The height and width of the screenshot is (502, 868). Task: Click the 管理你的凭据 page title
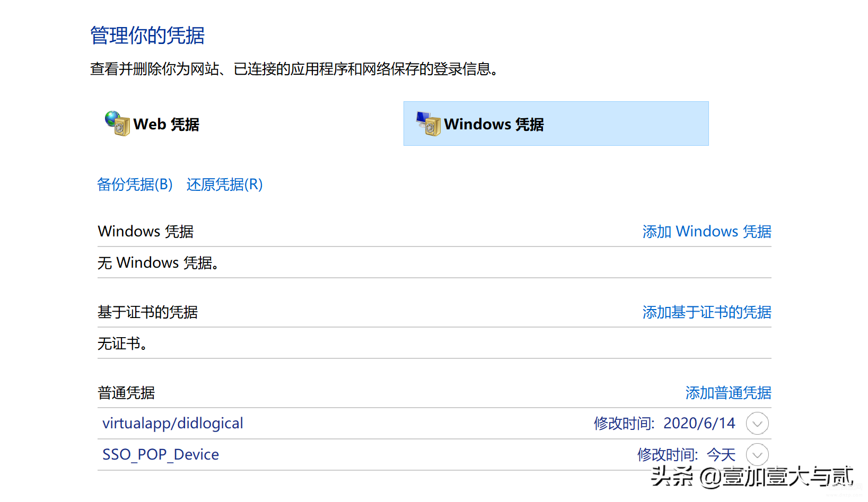click(x=147, y=36)
